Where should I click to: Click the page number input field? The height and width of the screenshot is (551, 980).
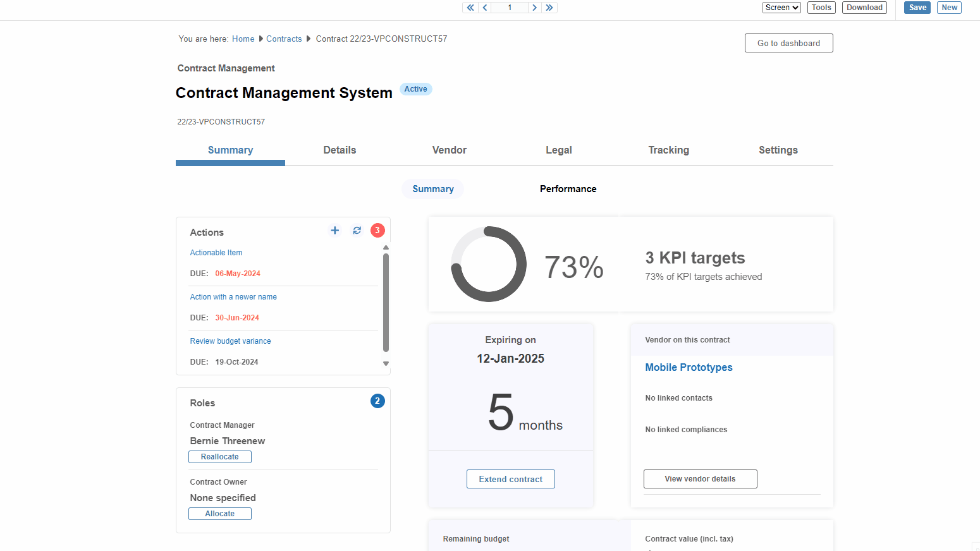click(510, 8)
